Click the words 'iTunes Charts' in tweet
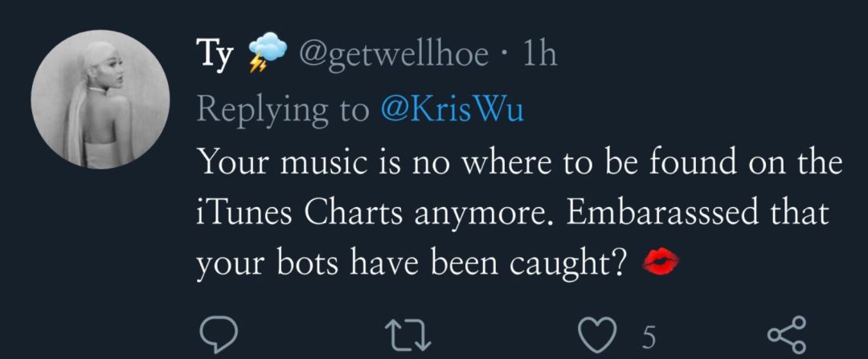Viewport: 868px width, 359px height. 299,214
